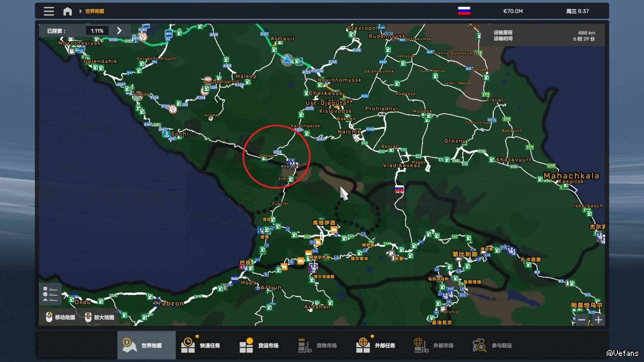Click the Mahachkala city label
The height and width of the screenshot is (362, 644).
tap(571, 176)
